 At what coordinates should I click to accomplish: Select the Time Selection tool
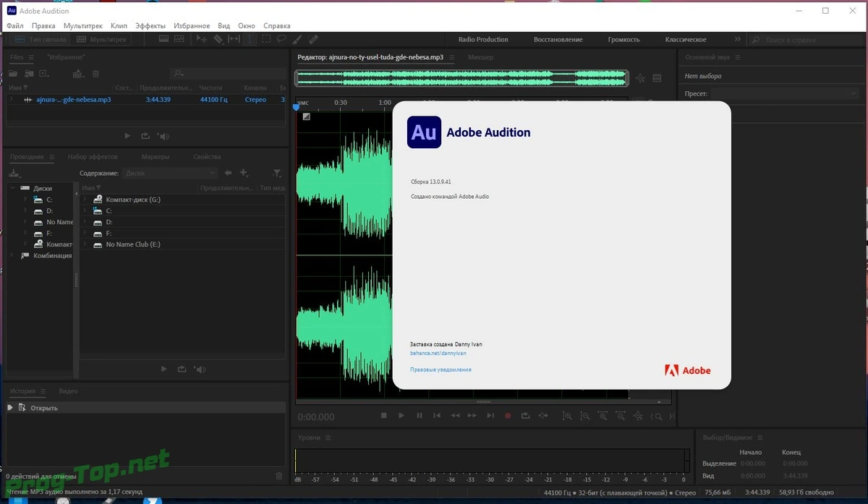click(250, 39)
